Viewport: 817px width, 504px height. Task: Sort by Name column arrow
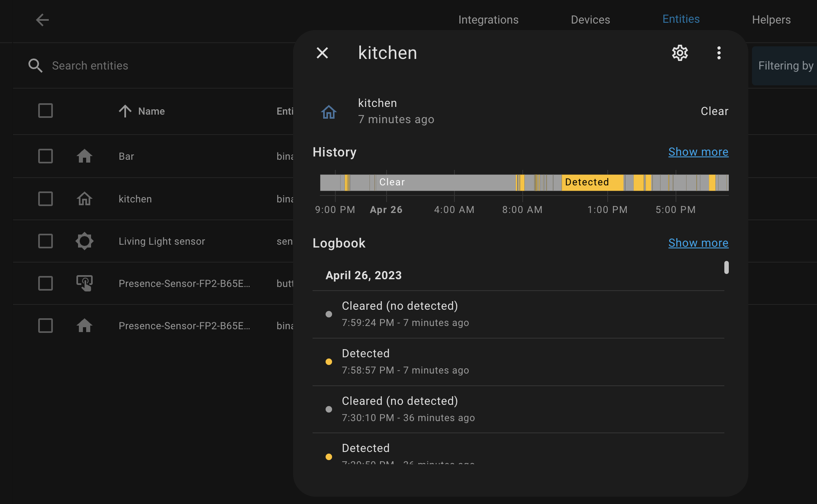click(x=125, y=111)
